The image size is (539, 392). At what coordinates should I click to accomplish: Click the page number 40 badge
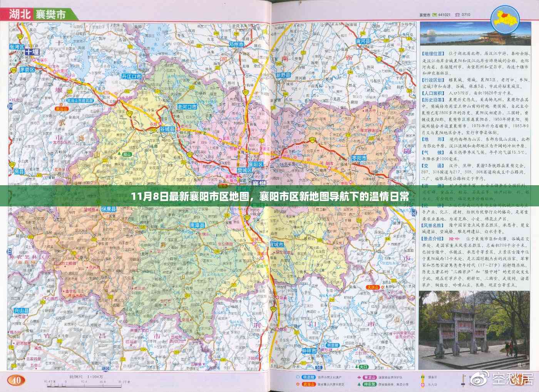16,380
